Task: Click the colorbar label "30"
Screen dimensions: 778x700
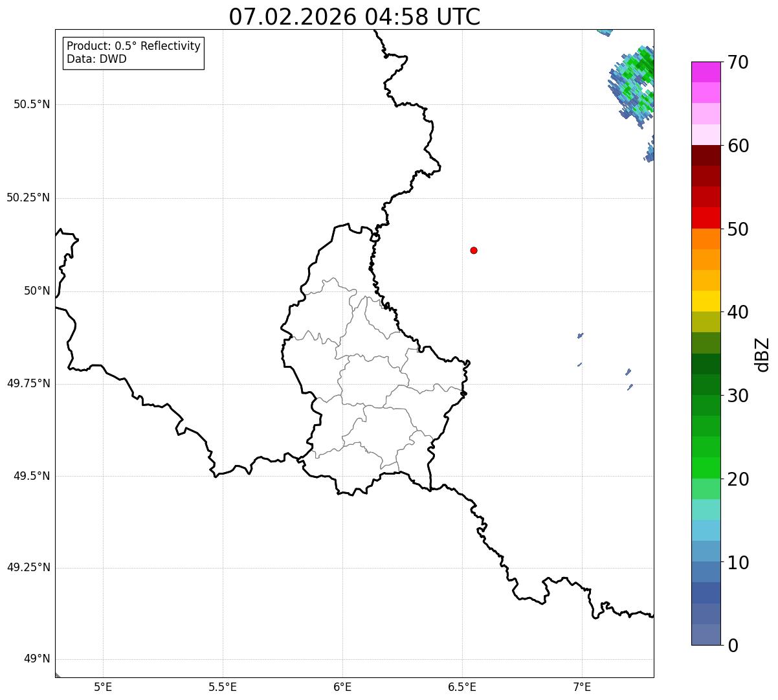Action: tap(738, 396)
